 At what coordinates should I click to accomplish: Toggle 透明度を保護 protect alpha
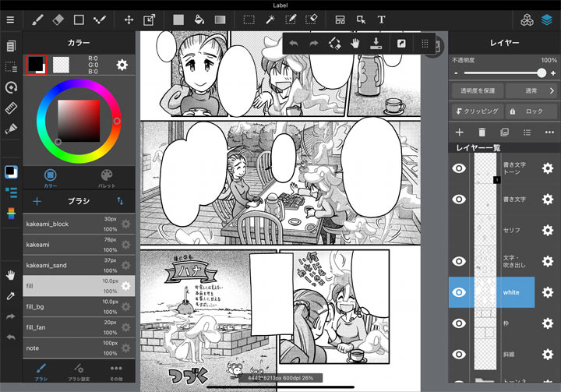coord(478,91)
